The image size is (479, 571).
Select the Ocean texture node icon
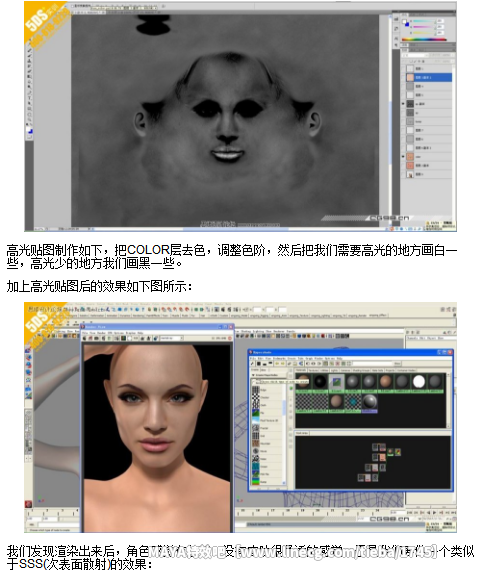(x=256, y=466)
